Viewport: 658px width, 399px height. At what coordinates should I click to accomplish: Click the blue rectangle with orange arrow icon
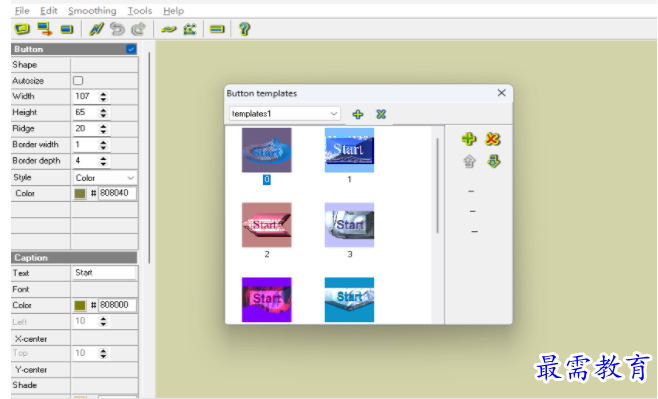tap(44, 29)
